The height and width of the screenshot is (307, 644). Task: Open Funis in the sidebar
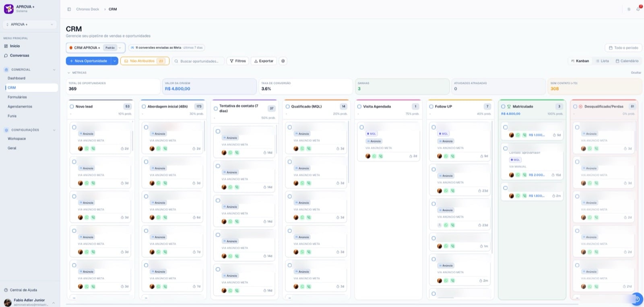(x=12, y=116)
